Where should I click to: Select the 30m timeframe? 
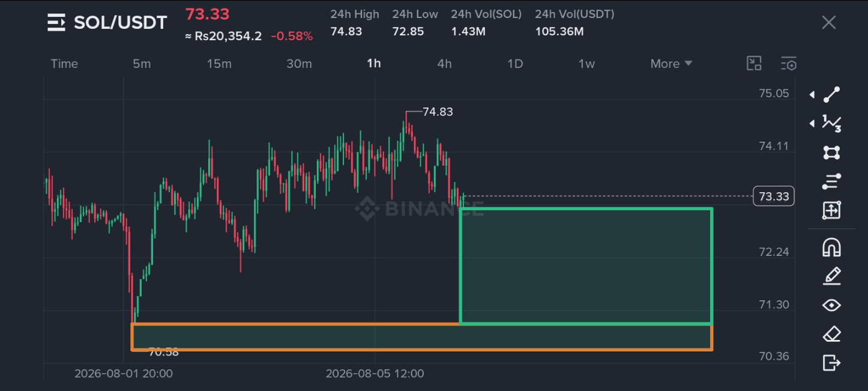[x=299, y=64]
